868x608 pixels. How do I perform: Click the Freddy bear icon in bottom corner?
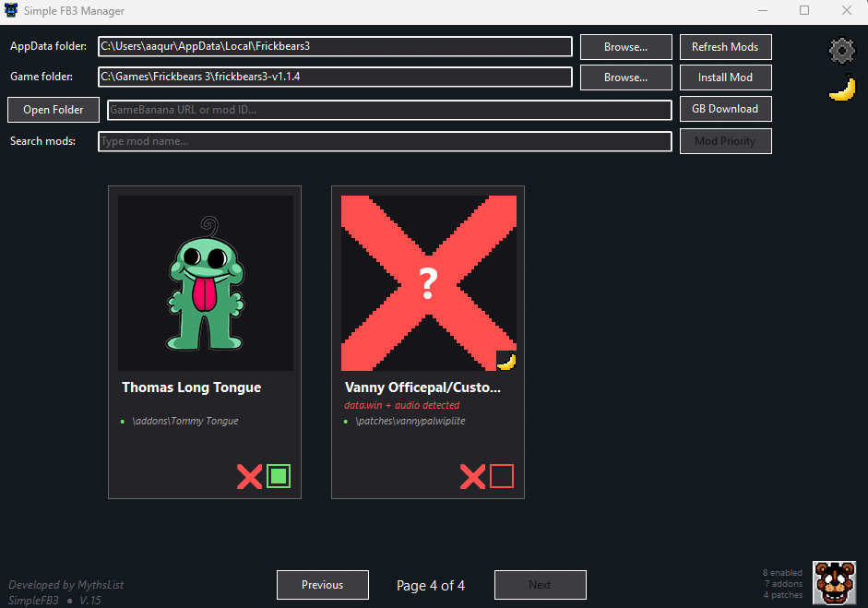834,582
